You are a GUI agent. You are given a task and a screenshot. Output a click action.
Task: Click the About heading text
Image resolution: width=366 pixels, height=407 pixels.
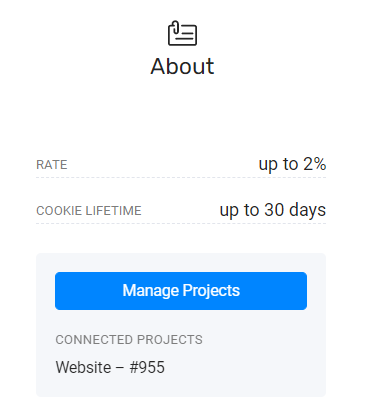[182, 66]
